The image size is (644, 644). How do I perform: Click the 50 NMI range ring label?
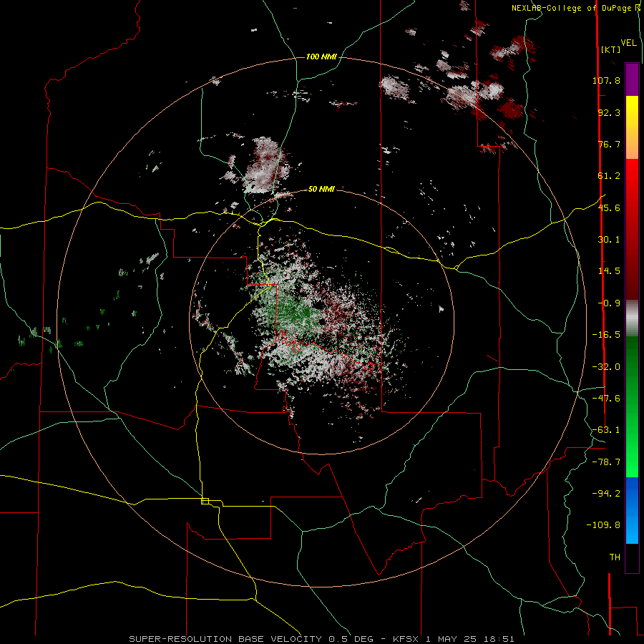click(x=321, y=189)
